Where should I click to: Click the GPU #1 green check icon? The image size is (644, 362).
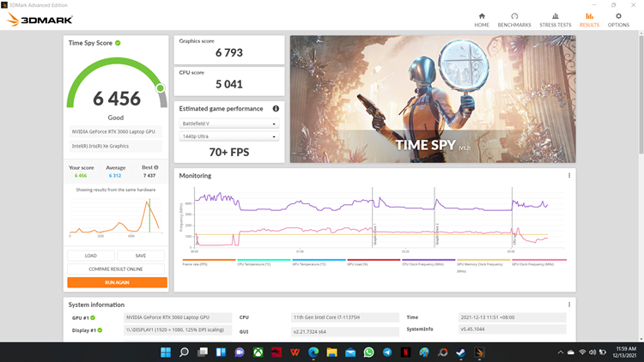point(93,317)
